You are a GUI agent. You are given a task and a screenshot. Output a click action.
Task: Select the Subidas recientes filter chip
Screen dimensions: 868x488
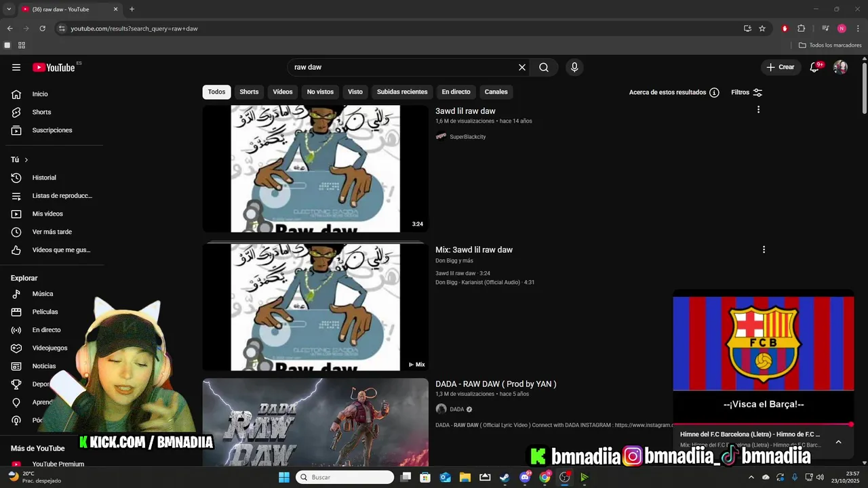pyautogui.click(x=402, y=92)
